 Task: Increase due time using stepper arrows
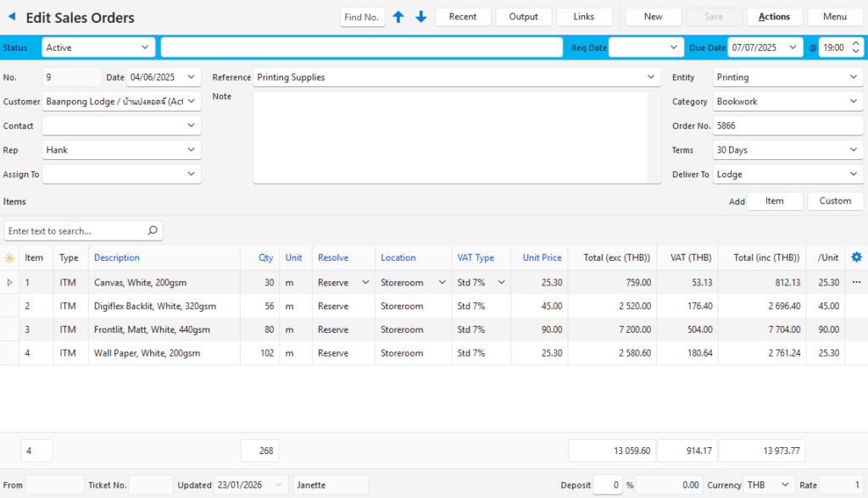click(x=855, y=44)
